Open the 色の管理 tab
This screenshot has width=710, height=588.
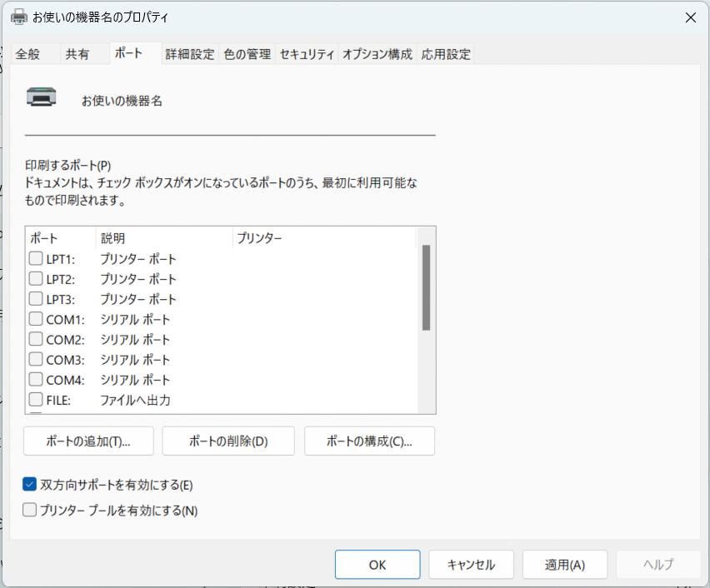point(247,54)
